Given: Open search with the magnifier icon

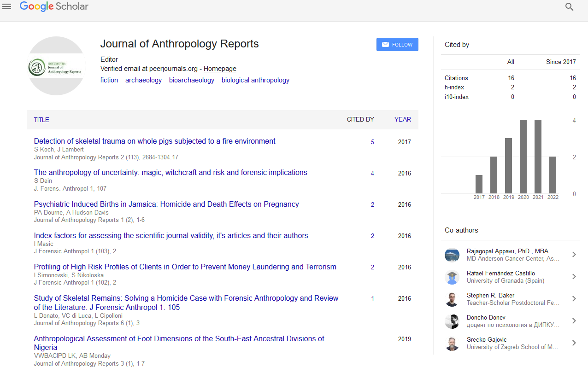Looking at the screenshot, I should (x=570, y=7).
